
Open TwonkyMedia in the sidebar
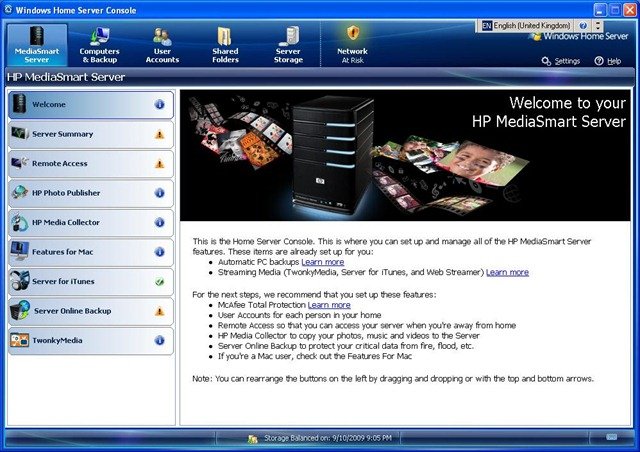coord(91,340)
